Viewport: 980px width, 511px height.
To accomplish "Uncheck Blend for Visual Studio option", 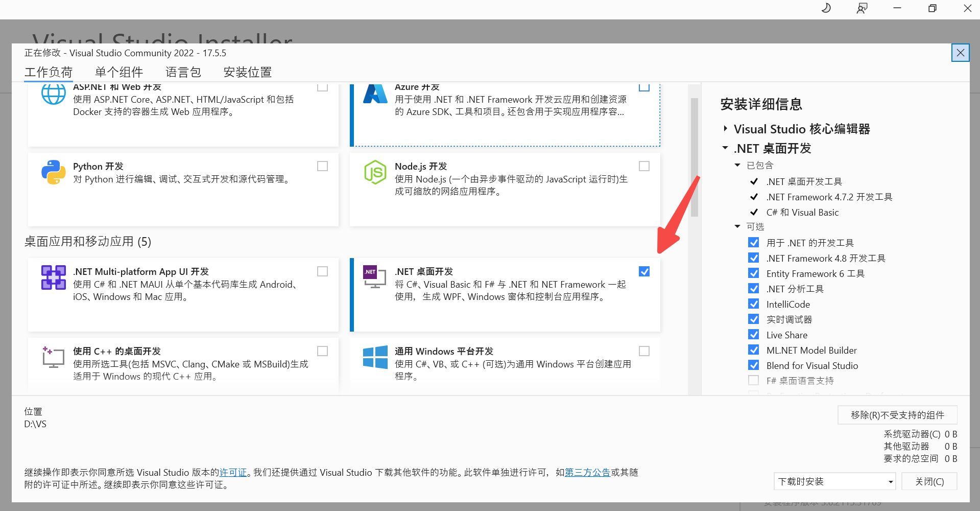I will pos(753,365).
